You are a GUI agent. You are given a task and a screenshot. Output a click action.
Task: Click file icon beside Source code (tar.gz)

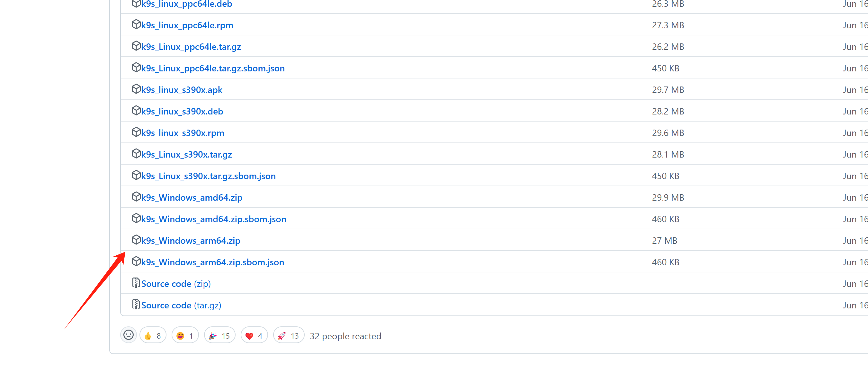pos(136,305)
